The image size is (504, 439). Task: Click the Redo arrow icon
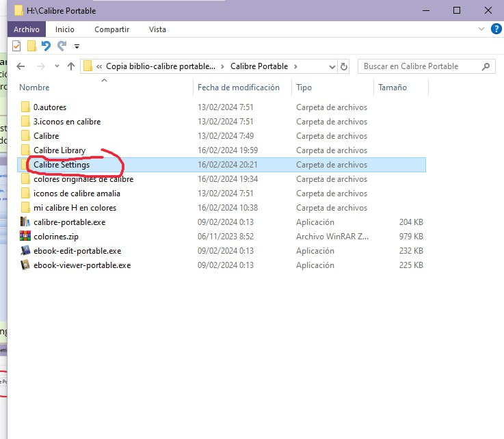tap(62, 46)
